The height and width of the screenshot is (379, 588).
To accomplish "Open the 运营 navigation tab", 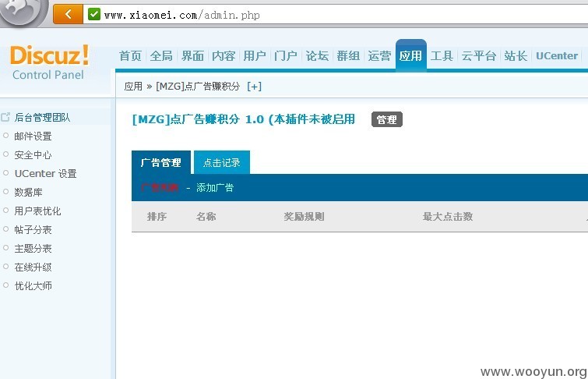I will coord(379,56).
